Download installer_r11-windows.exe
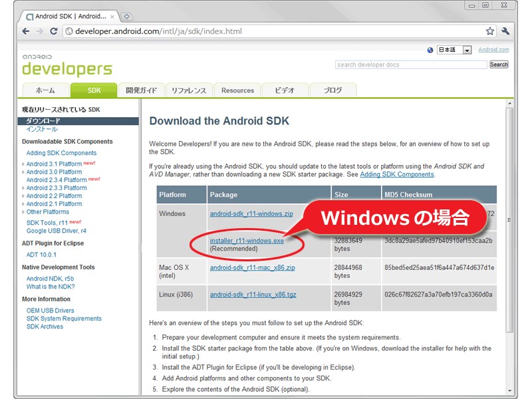 pyautogui.click(x=247, y=241)
